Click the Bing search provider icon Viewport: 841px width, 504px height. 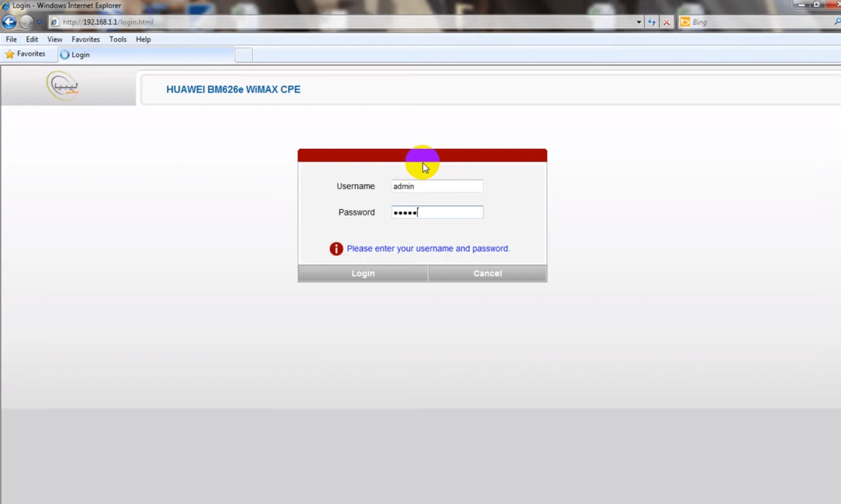point(685,22)
